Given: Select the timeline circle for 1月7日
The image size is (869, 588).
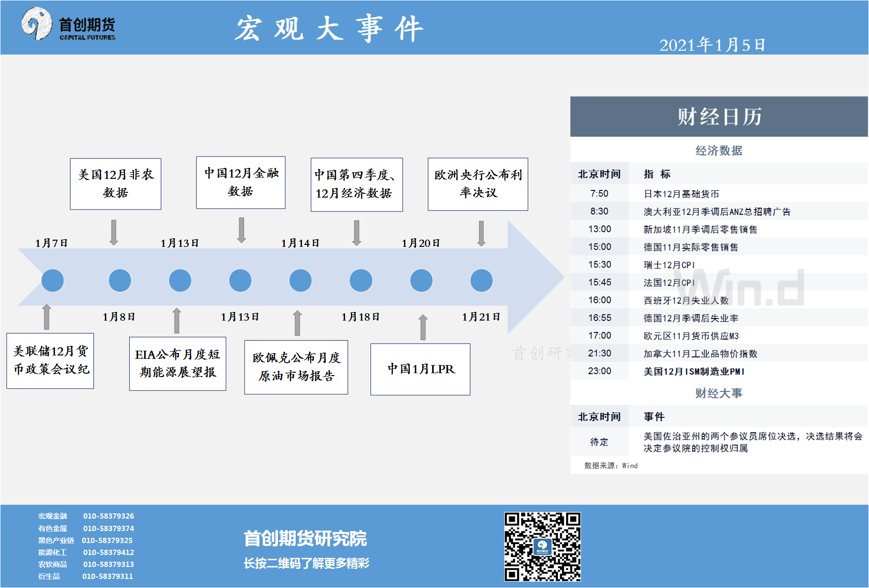Looking at the screenshot, I should point(53,280).
